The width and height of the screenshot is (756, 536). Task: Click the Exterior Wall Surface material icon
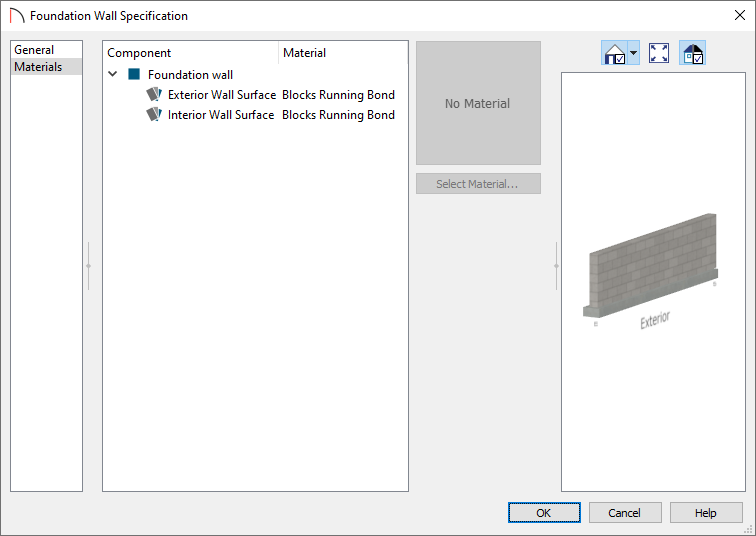[154, 94]
